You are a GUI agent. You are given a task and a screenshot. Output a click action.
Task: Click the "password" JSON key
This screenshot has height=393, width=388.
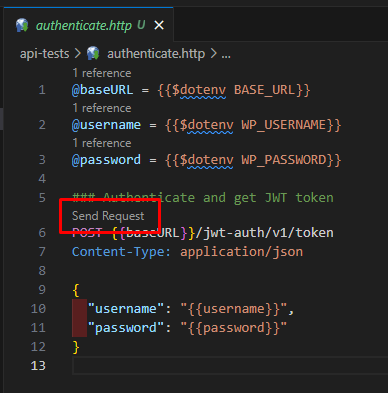point(126,328)
